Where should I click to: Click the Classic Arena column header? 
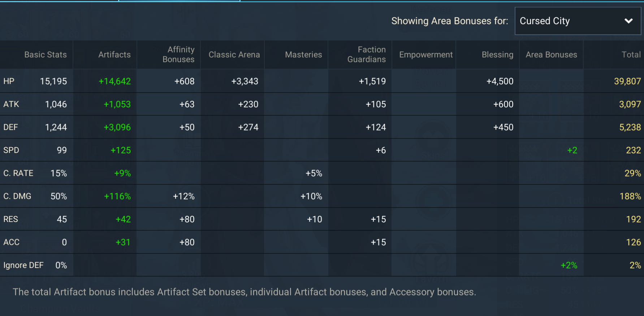coord(234,55)
